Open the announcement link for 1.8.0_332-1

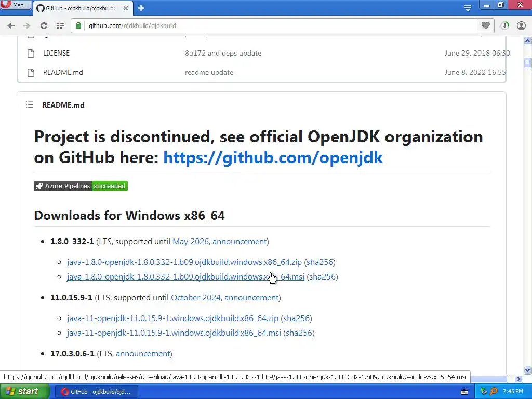(x=240, y=242)
